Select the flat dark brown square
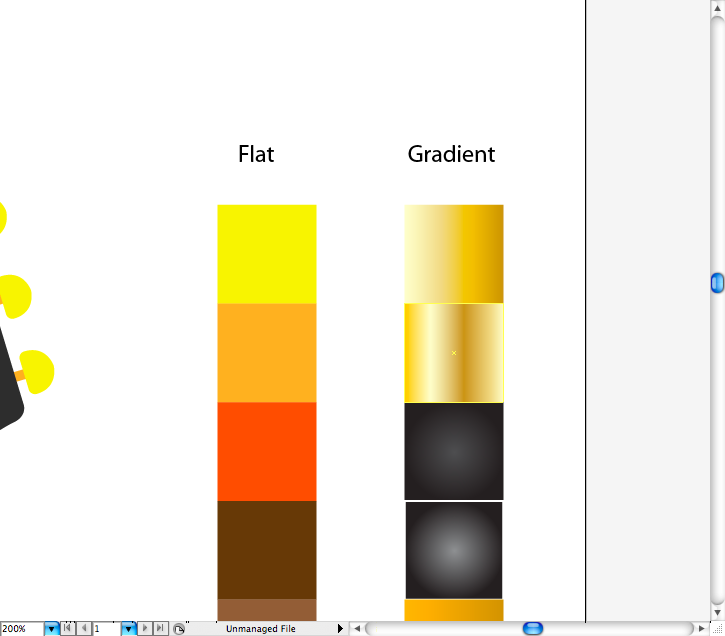Screen dimensions: 725x636 [267, 549]
